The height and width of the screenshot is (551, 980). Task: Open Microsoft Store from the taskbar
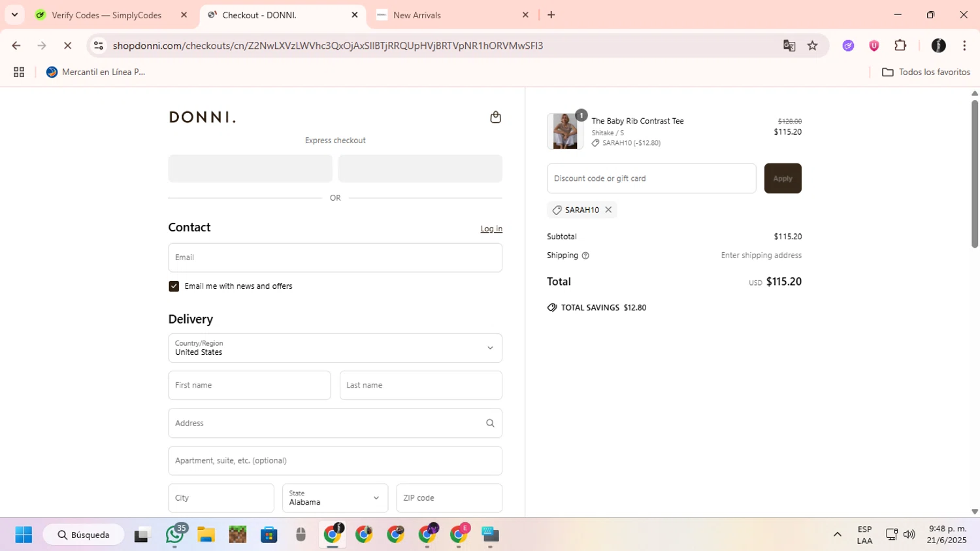point(269,535)
